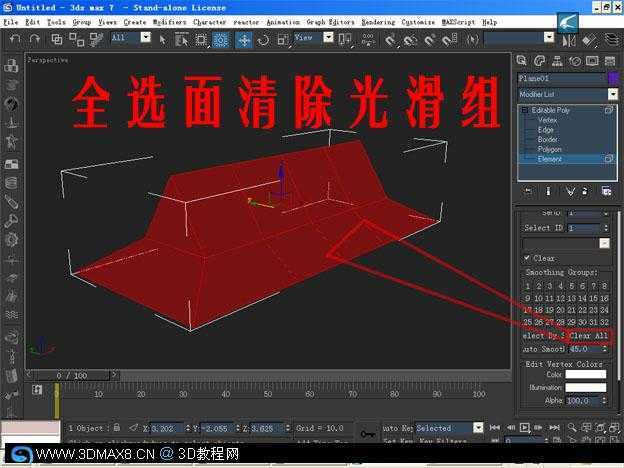Toggle the Window/Crossing selection icon

click(221, 39)
